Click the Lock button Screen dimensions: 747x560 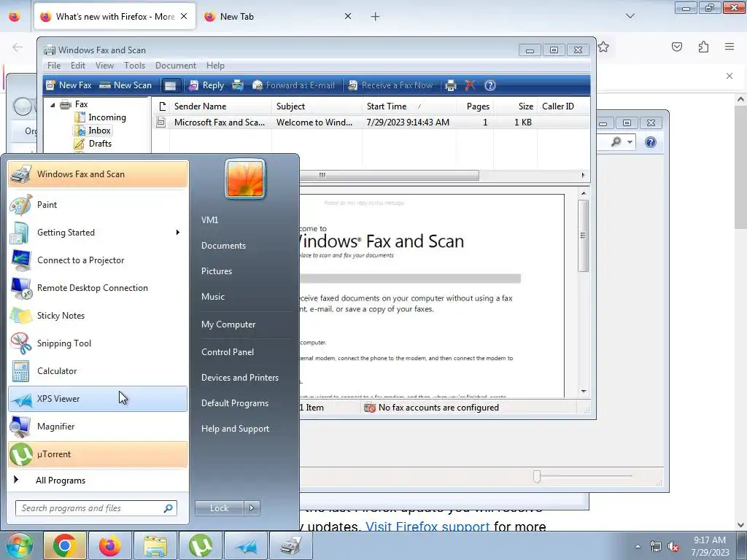219,508
